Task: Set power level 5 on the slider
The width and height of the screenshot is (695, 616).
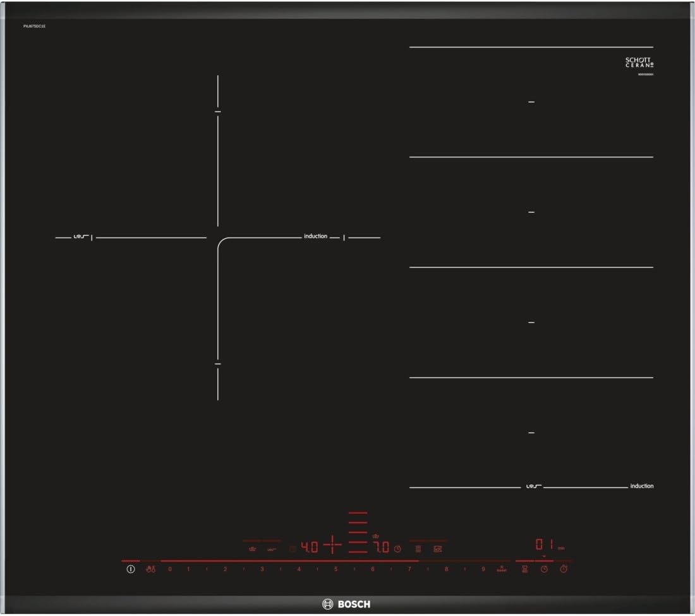Action: 335,569
